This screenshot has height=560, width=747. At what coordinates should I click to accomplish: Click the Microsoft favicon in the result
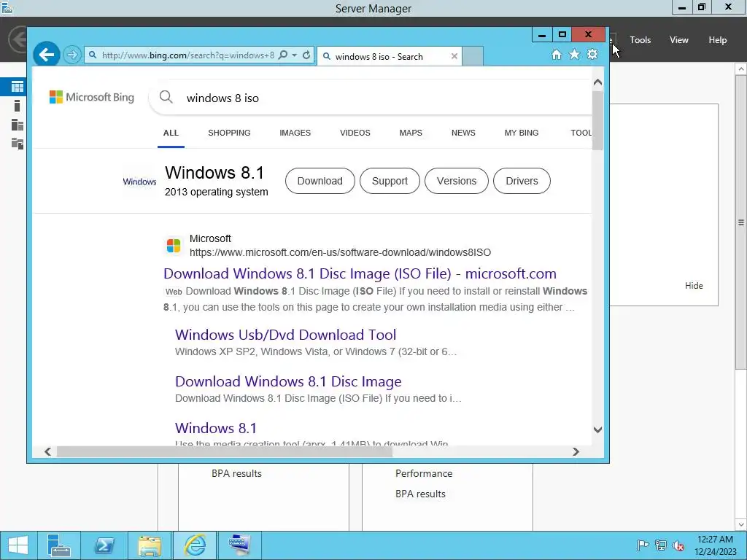(174, 246)
